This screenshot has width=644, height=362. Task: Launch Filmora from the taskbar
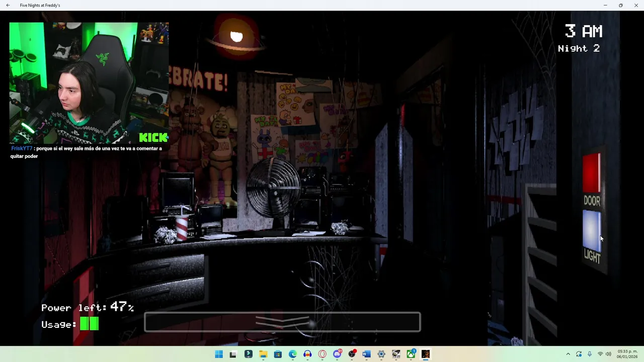click(x=248, y=354)
